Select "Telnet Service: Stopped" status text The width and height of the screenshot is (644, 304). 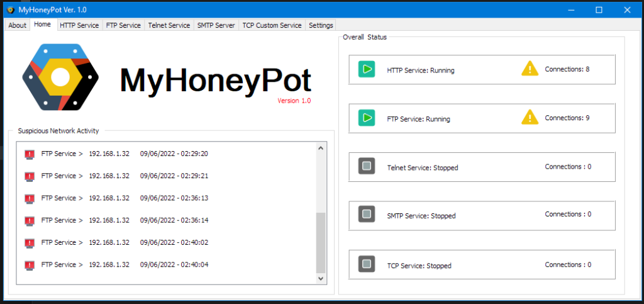click(422, 167)
